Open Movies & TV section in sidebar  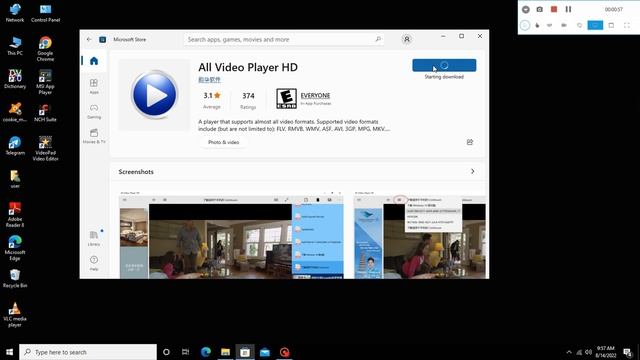pyautogui.click(x=94, y=136)
